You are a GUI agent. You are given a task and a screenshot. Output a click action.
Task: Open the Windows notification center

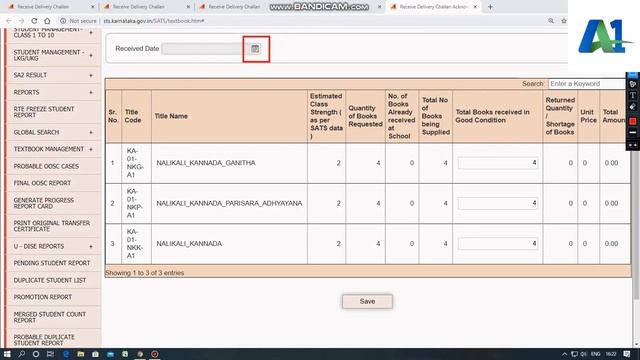[x=627, y=354]
